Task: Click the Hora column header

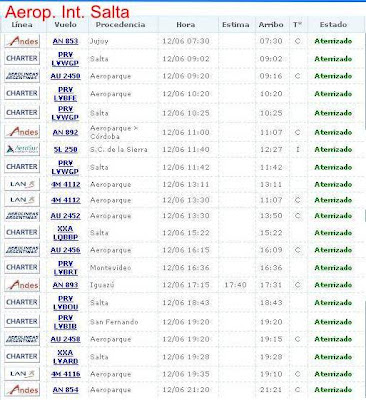Action: (186, 25)
